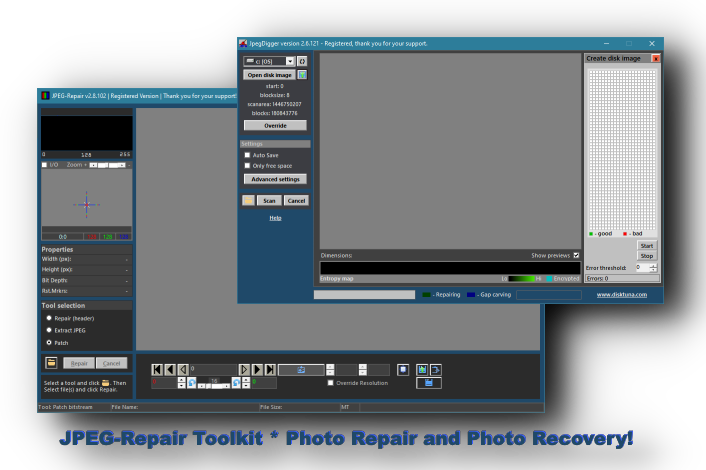
Task: Visit the www.disktuna.com link
Action: 621,295
